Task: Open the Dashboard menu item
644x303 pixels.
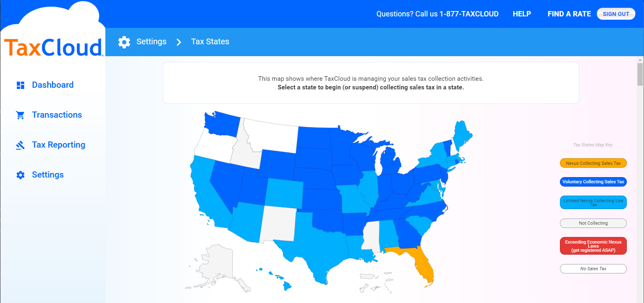Action: [x=52, y=85]
